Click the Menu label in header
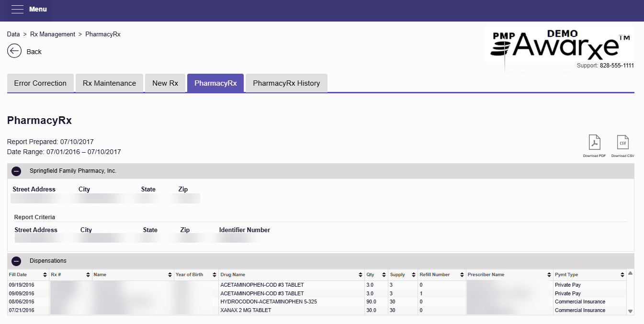The image size is (644, 324). [x=38, y=10]
